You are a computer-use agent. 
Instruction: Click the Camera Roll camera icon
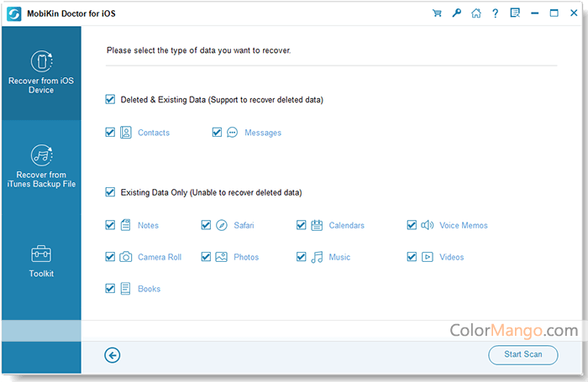126,257
